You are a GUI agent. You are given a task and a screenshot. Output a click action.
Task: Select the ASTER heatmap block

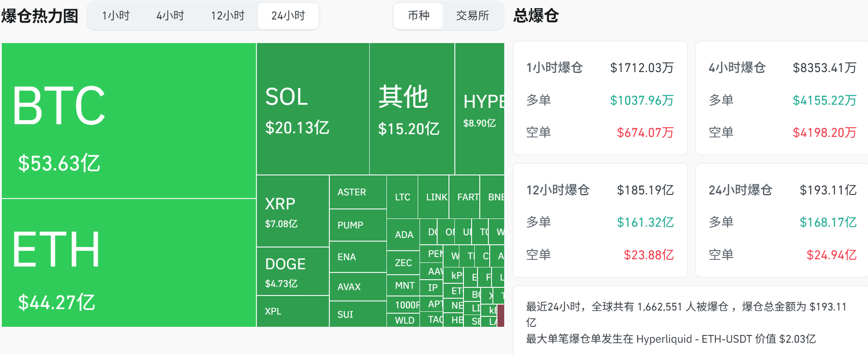pos(357,192)
